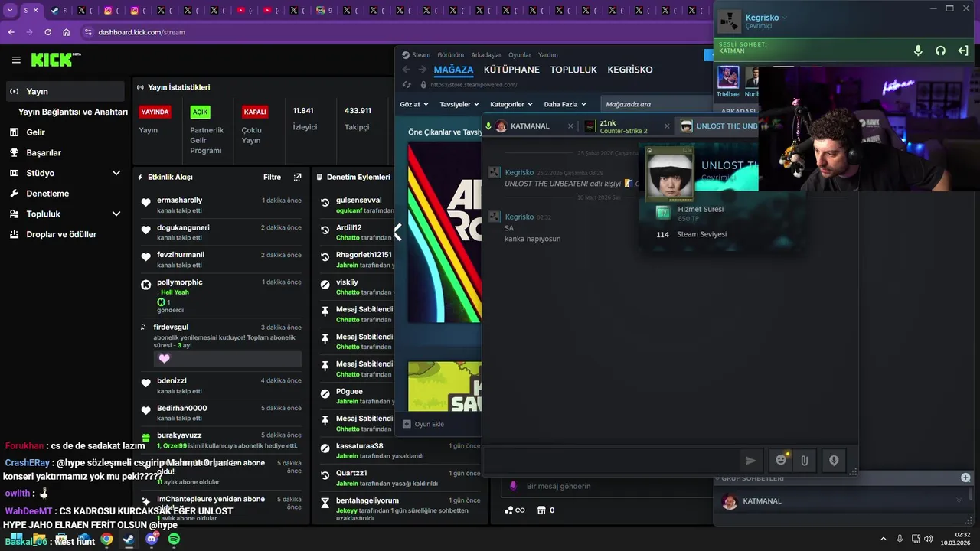The image size is (980, 551).
Task: Mute the microphone in voice chat
Action: [918, 51]
